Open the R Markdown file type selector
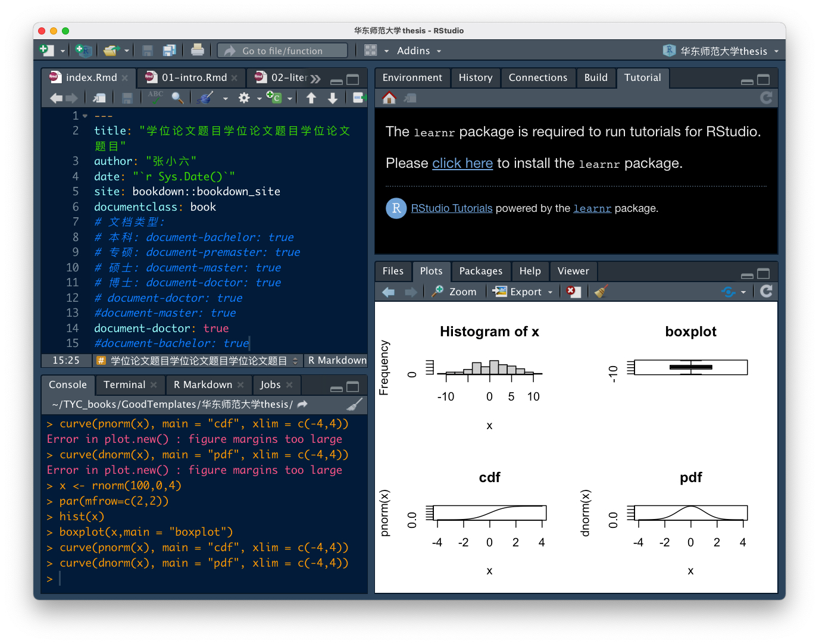Image resolution: width=819 pixels, height=644 pixels. point(337,361)
